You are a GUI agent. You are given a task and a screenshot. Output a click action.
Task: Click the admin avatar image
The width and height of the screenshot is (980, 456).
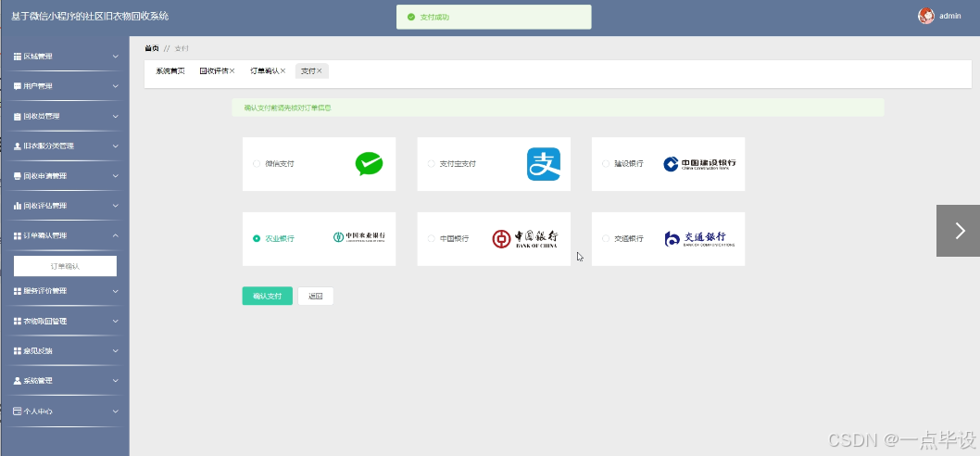925,17
